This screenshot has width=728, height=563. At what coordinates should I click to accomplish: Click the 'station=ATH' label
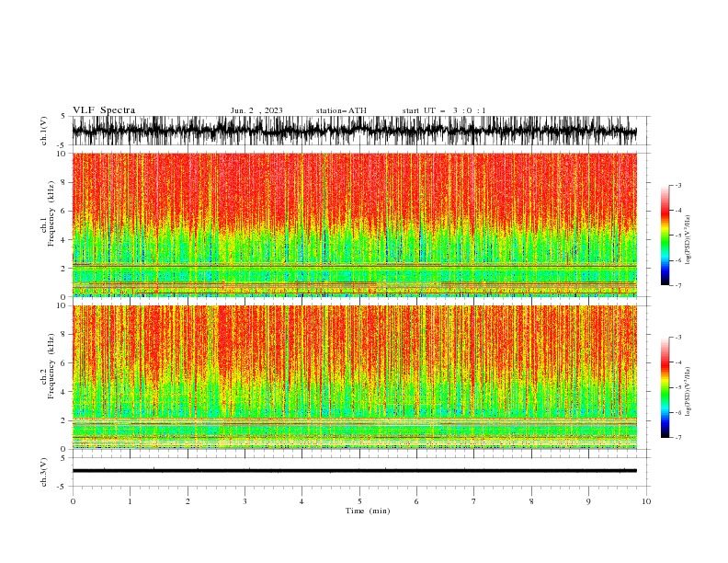click(341, 110)
